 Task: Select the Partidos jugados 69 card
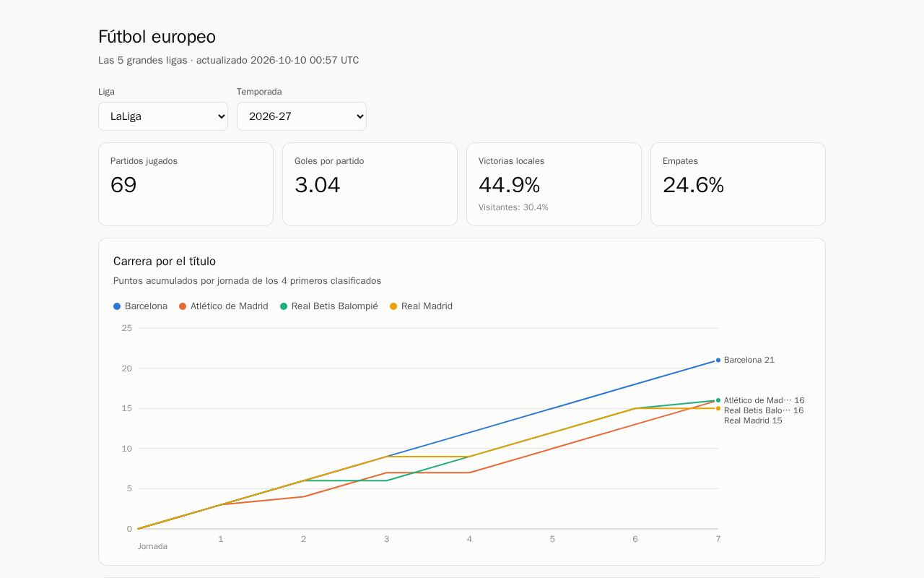[x=186, y=184]
